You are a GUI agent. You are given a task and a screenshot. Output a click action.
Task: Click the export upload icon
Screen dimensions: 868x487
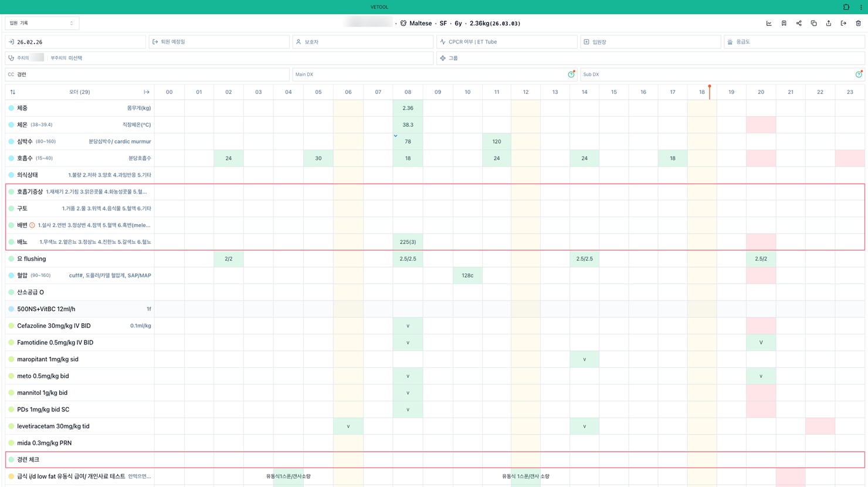point(829,23)
